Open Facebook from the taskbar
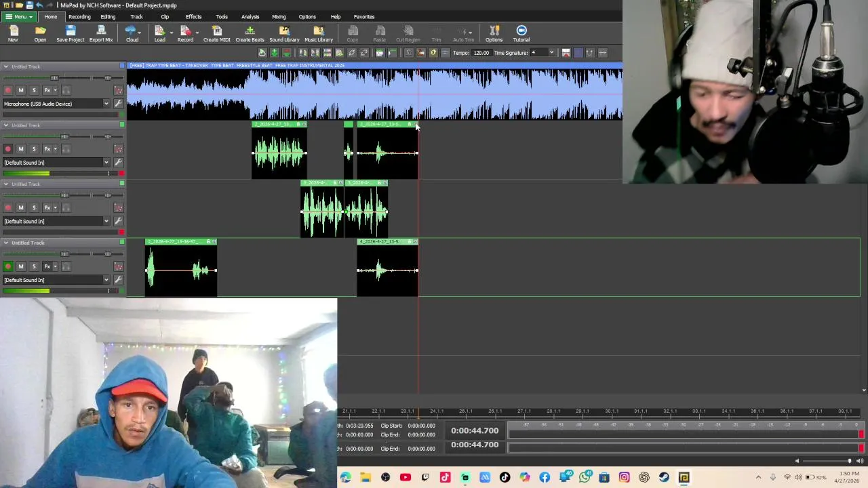The height and width of the screenshot is (488, 868). (545, 478)
